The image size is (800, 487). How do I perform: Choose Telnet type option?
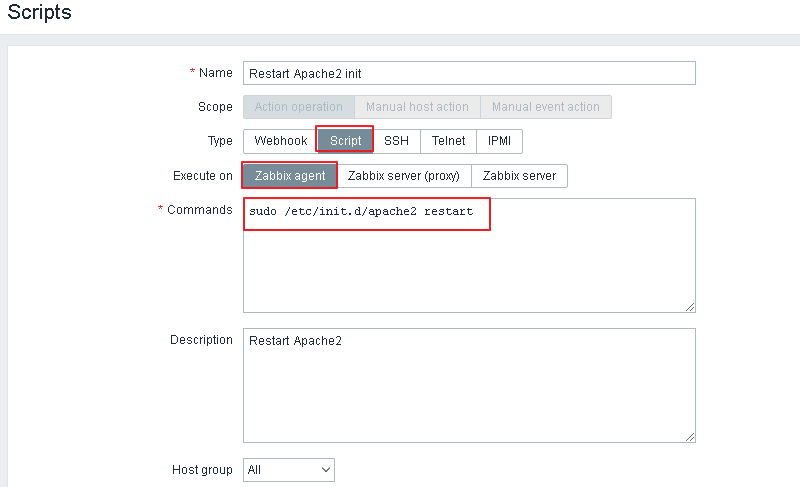coord(448,141)
